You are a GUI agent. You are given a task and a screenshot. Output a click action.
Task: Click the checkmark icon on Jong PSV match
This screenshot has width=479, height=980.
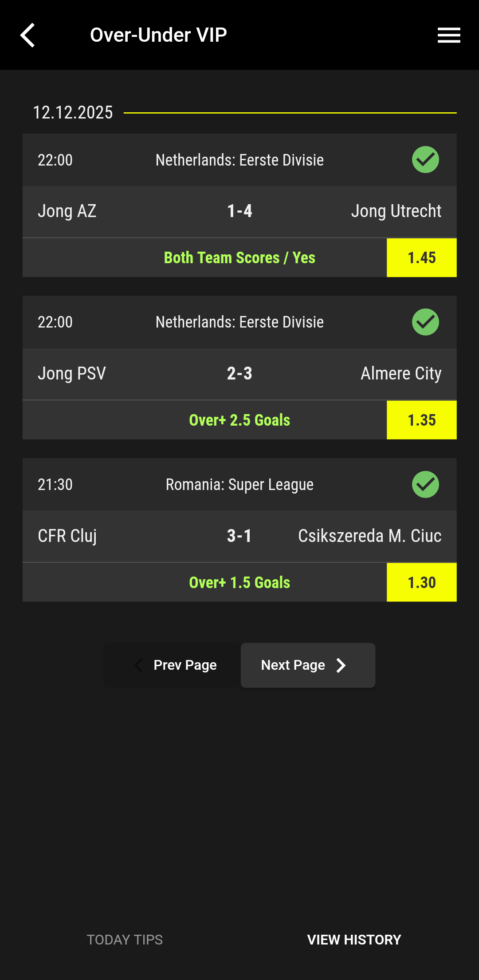[425, 322]
